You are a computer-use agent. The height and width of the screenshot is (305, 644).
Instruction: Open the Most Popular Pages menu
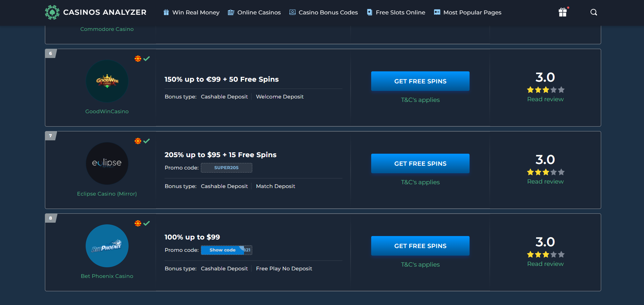[x=467, y=12]
